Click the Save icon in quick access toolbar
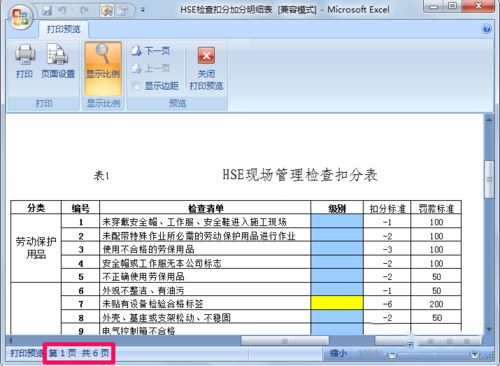500x366 pixels. (x=47, y=10)
